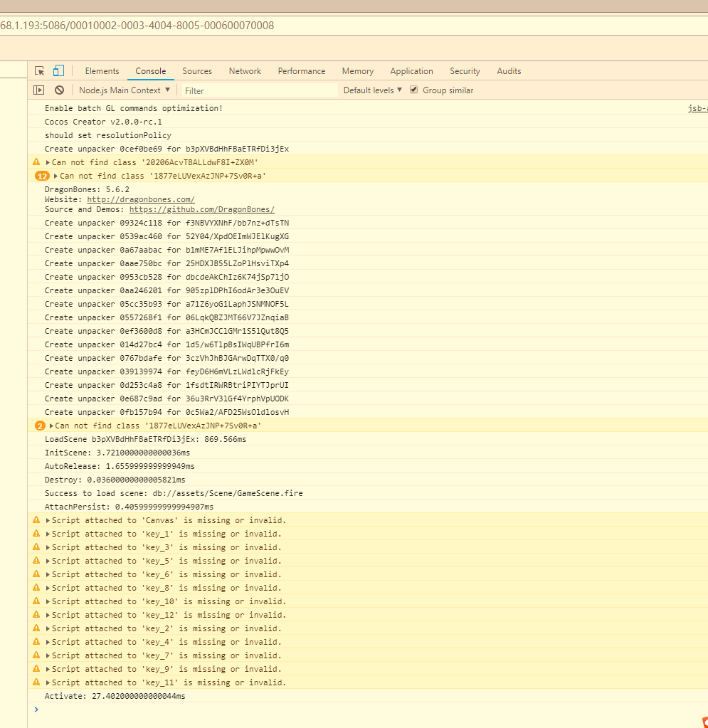Select the 'Success to load scene' log line
The image size is (708, 728).
click(x=174, y=493)
